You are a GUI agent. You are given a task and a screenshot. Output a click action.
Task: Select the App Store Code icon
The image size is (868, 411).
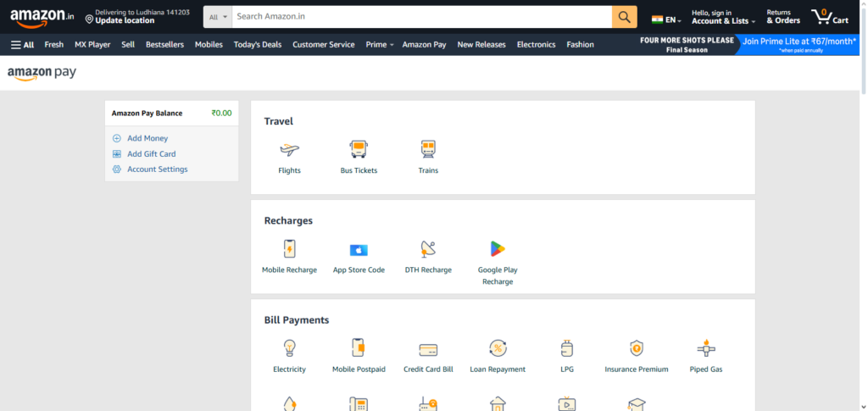pyautogui.click(x=359, y=250)
